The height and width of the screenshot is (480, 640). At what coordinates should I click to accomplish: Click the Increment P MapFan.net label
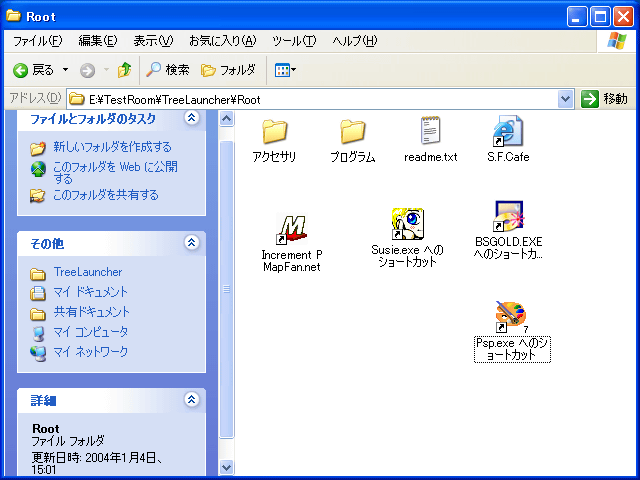pos(292,261)
